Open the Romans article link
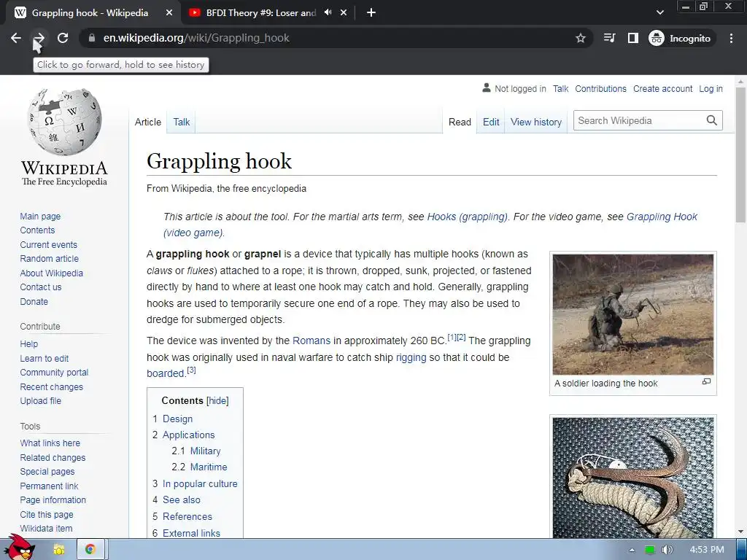 tap(311, 341)
